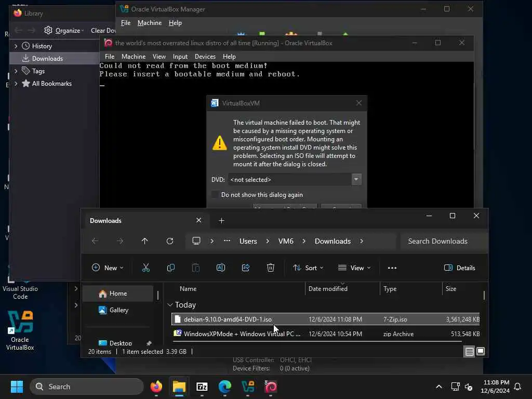This screenshot has width=532, height=399.
Task: Open Machine menu in VirtualBox Manager
Action: point(150,23)
